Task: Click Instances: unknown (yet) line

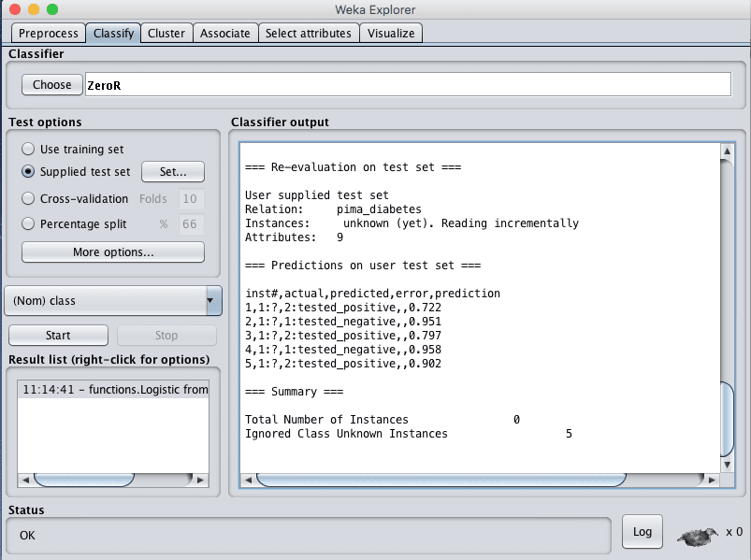Action: pyautogui.click(x=412, y=223)
